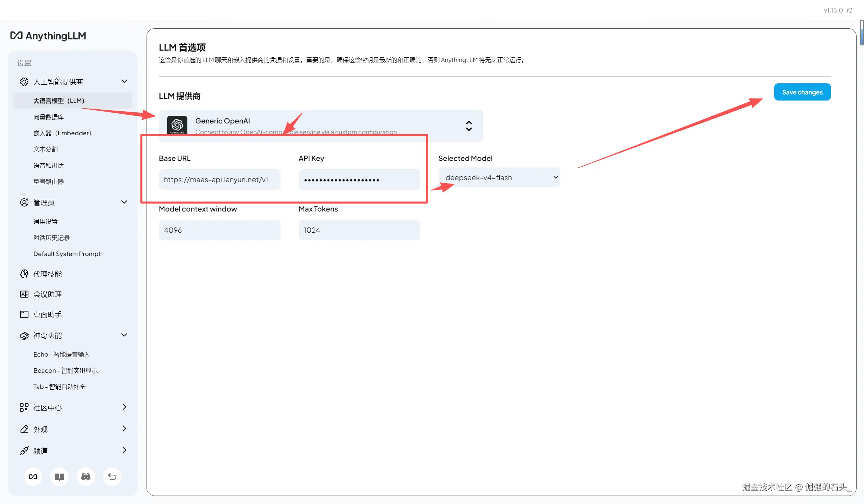Open Echo - 智能语音输入 page

[x=61, y=354]
